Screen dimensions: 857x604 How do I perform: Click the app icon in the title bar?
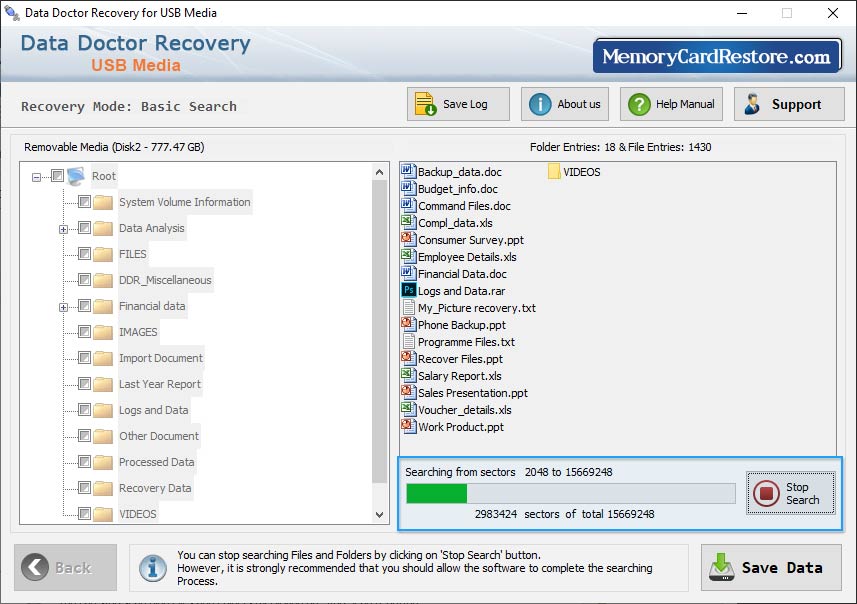point(11,12)
